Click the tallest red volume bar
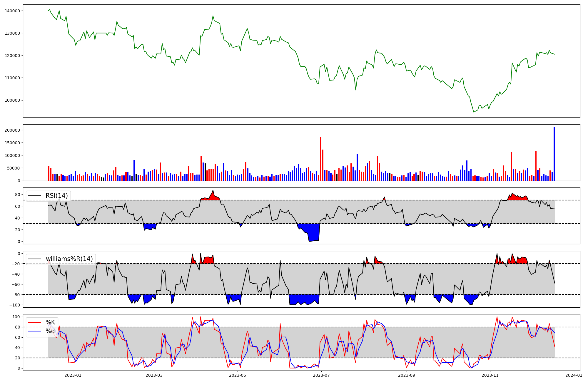588x382 pixels. pos(321,159)
